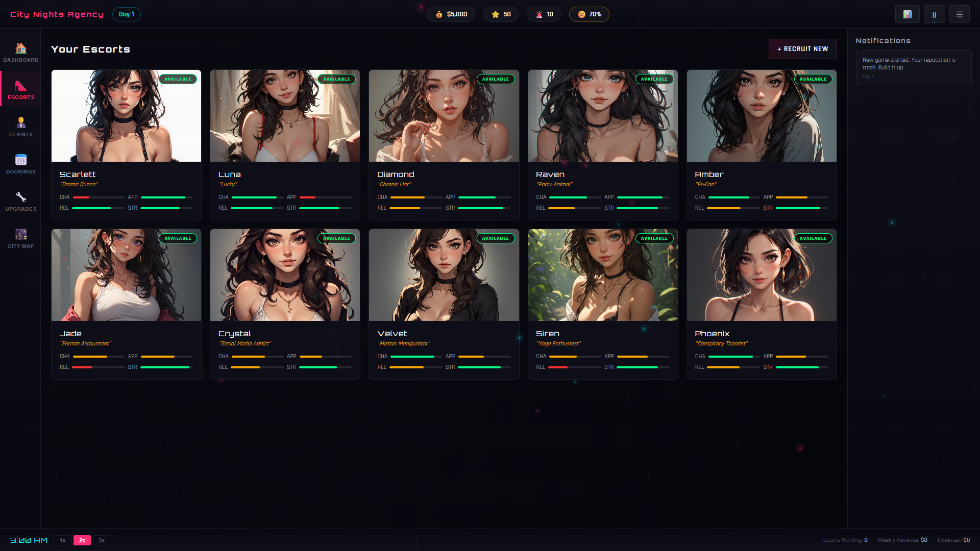Image resolution: width=980 pixels, height=551 pixels.
Task: Click the "Yoga Enthusiast" trait text
Action: [x=559, y=344]
